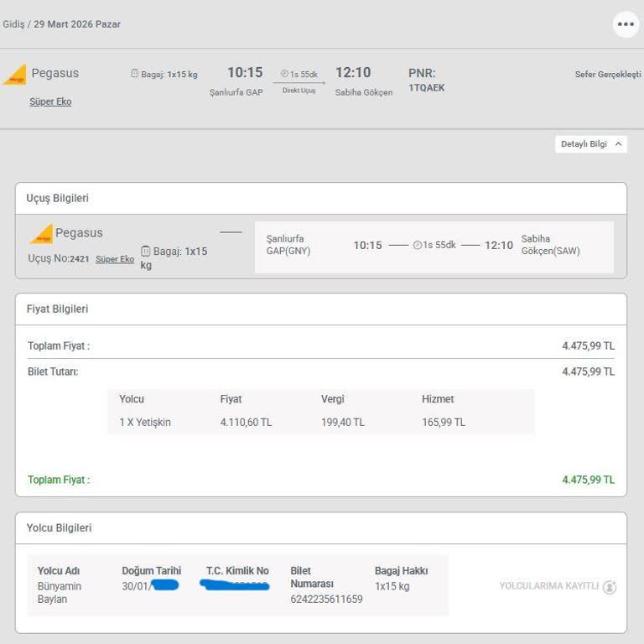Click the Pegasus logo in the flight summary header
The height and width of the screenshot is (644, 644).
click(15, 75)
